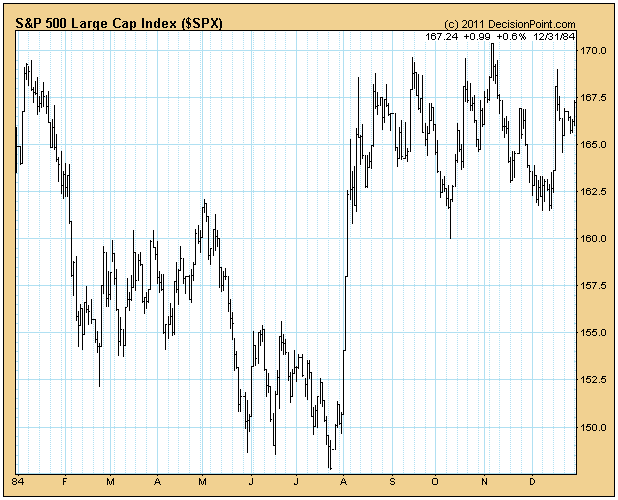618x500 pixels.
Task: Click the S&P 500 Large Cap Index title
Action: (x=119, y=24)
